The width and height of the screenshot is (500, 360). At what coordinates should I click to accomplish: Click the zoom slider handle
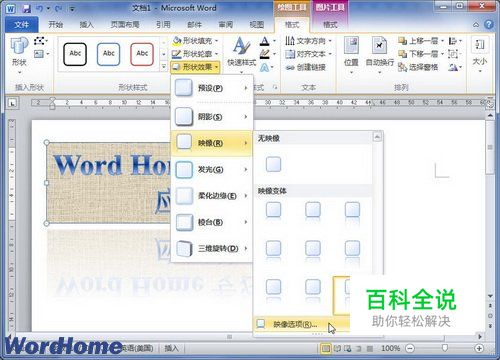(445, 348)
